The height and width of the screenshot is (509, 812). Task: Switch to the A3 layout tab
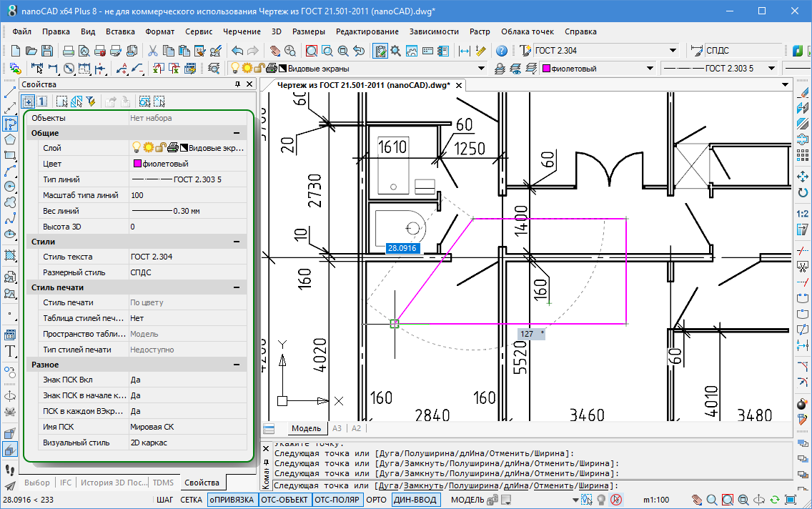pos(337,428)
